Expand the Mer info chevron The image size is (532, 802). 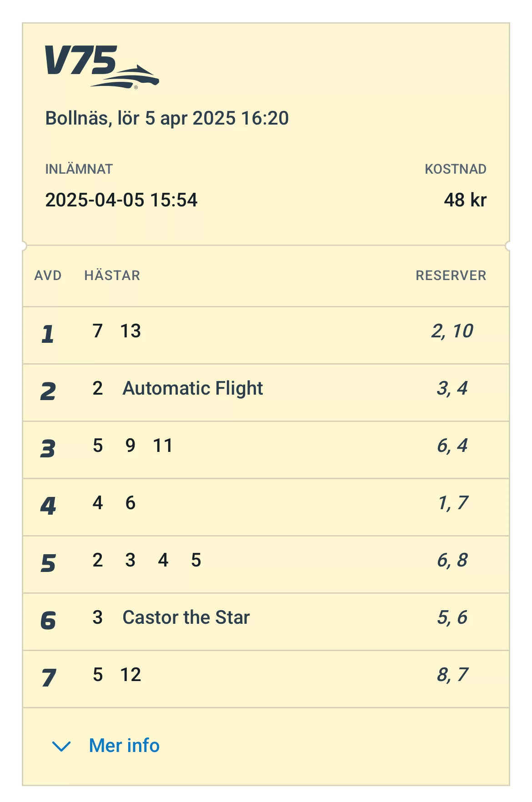61,746
